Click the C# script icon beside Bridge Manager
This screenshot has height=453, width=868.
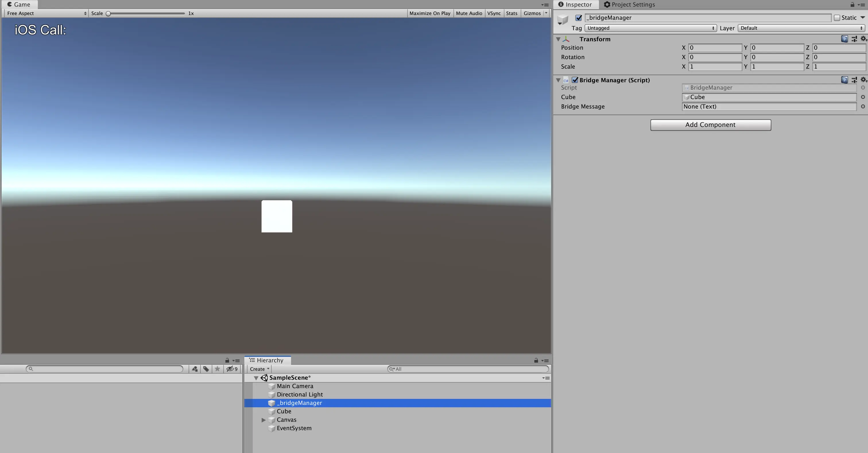(566, 80)
